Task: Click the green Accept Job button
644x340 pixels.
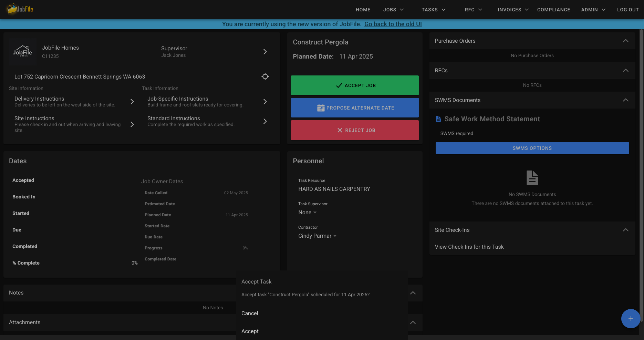Action: coord(355,85)
